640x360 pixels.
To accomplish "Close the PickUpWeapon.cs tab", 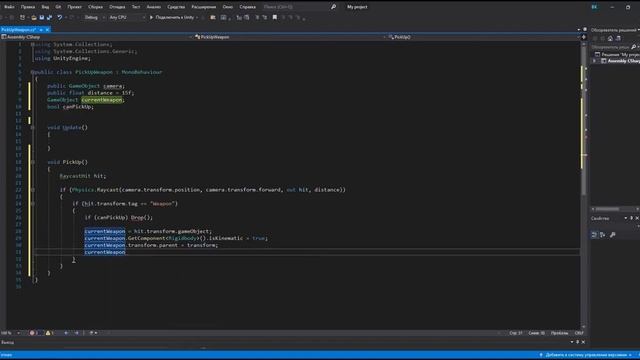I will point(47,30).
